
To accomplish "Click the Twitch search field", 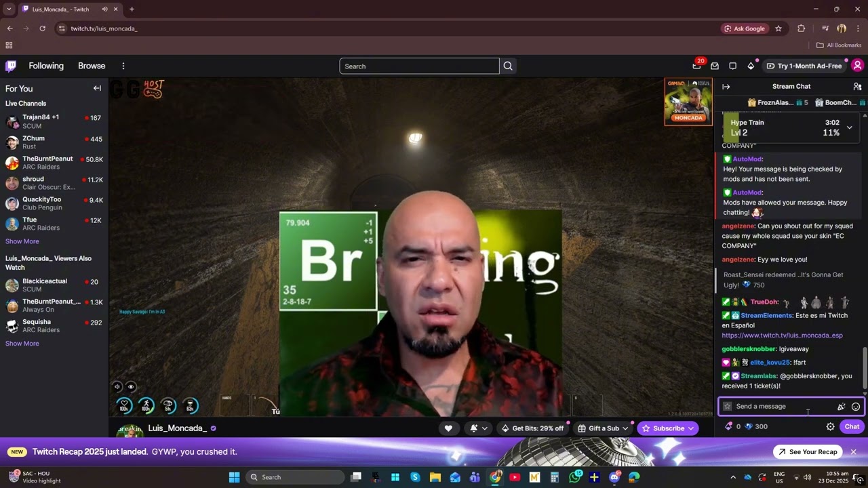I will click(419, 66).
